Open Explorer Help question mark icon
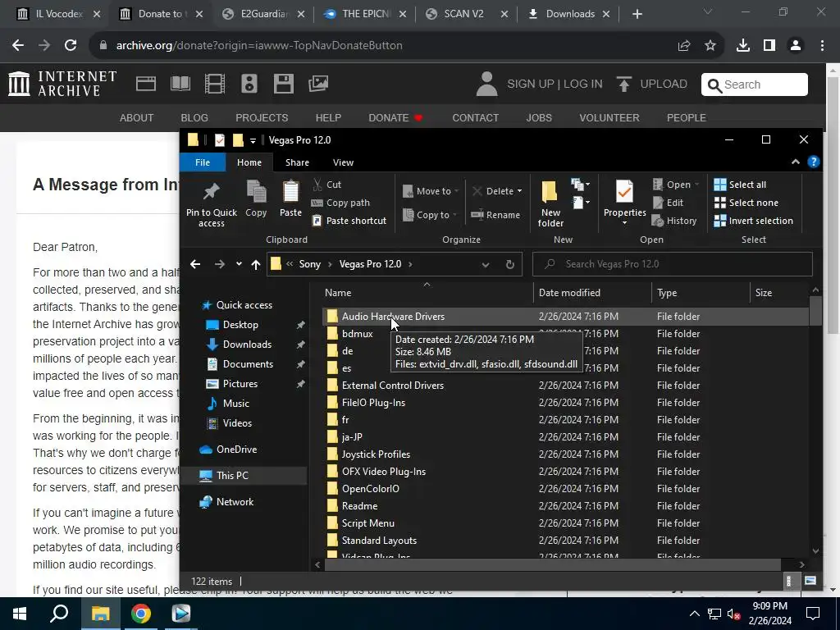This screenshot has height=630, width=840. (813, 162)
